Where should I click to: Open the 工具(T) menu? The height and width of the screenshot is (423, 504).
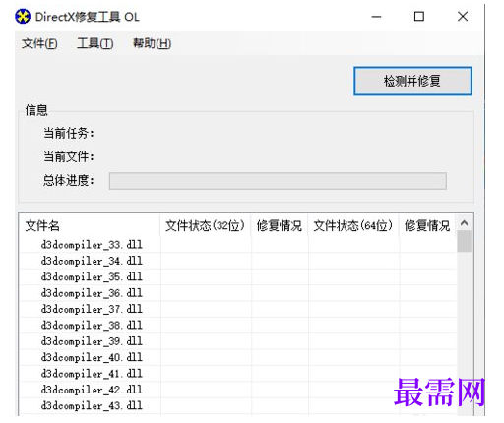[95, 43]
